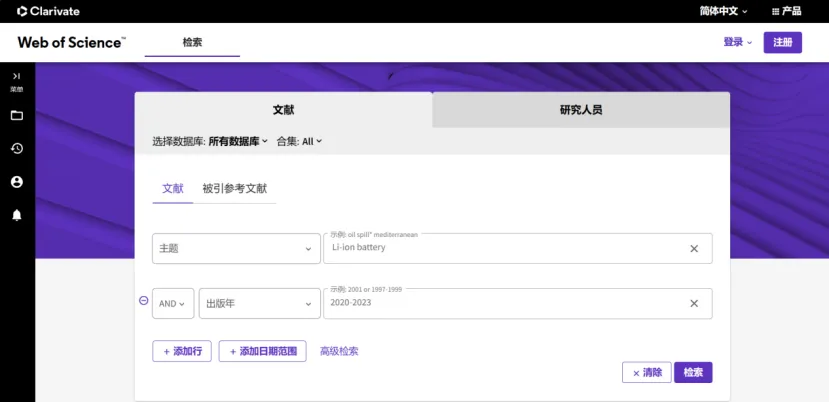Open notifications bell icon
Image resolution: width=829 pixels, height=402 pixels.
[x=17, y=215]
